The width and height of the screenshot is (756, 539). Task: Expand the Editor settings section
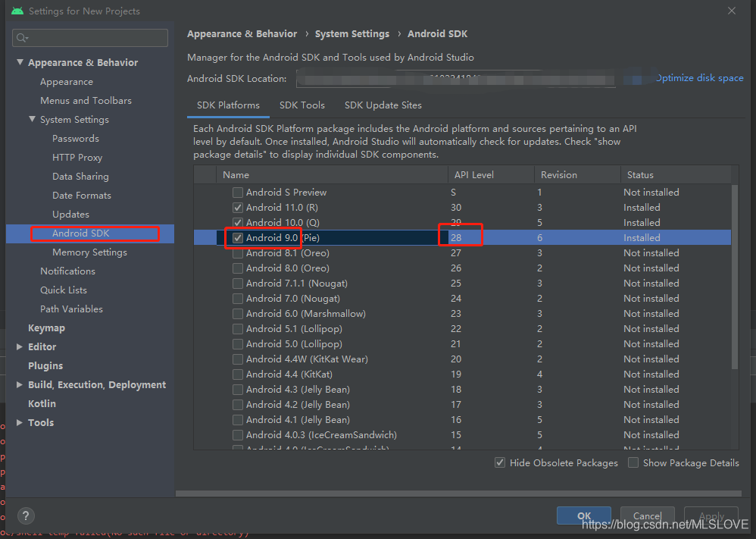[x=19, y=346]
